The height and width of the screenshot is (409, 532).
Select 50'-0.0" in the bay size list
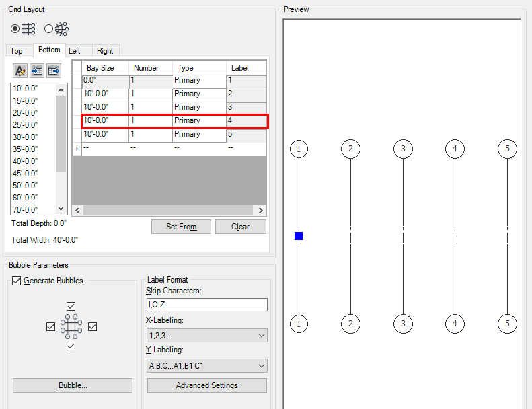click(26, 186)
